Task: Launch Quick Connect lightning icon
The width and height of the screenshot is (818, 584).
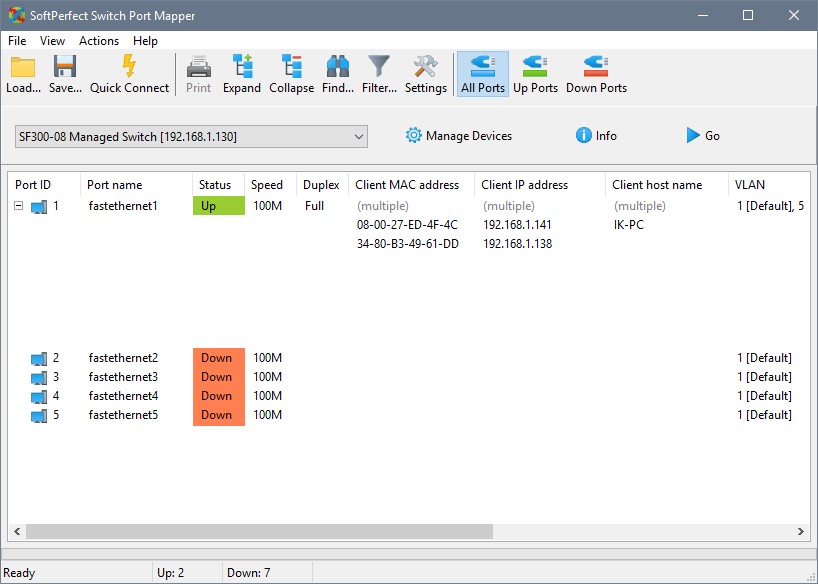Action: [129, 66]
